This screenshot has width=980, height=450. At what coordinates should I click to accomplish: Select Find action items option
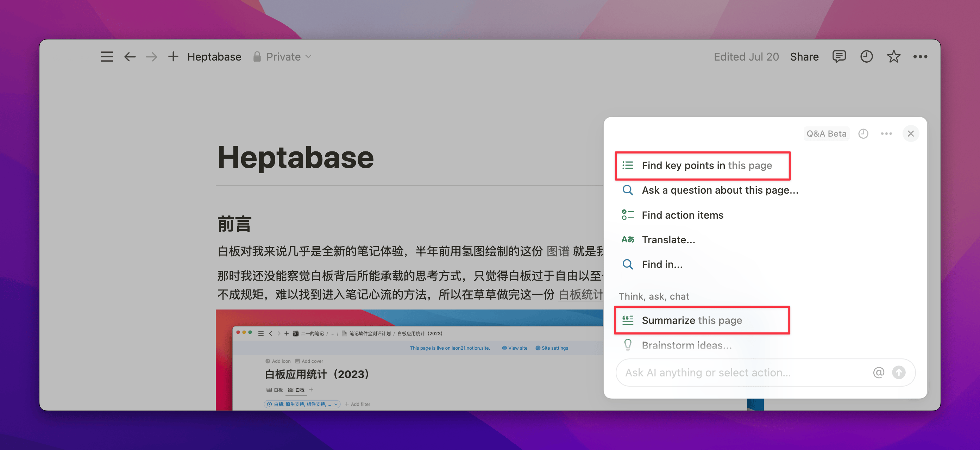682,215
